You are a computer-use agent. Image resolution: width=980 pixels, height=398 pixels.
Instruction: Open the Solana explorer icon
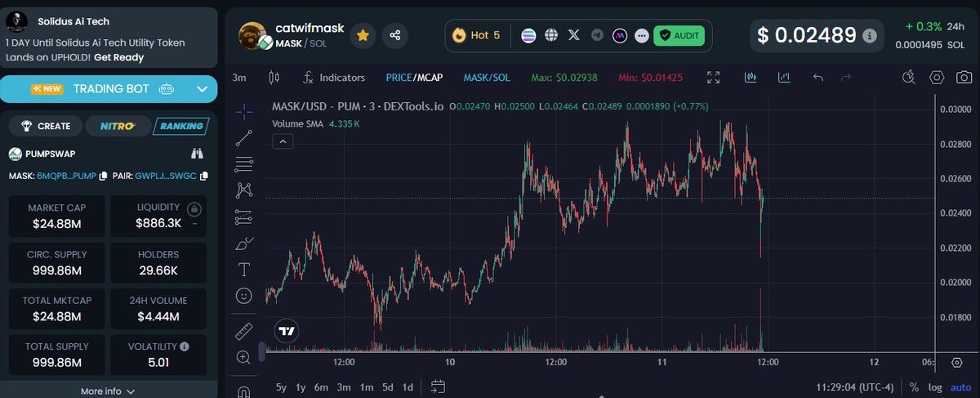(x=529, y=36)
